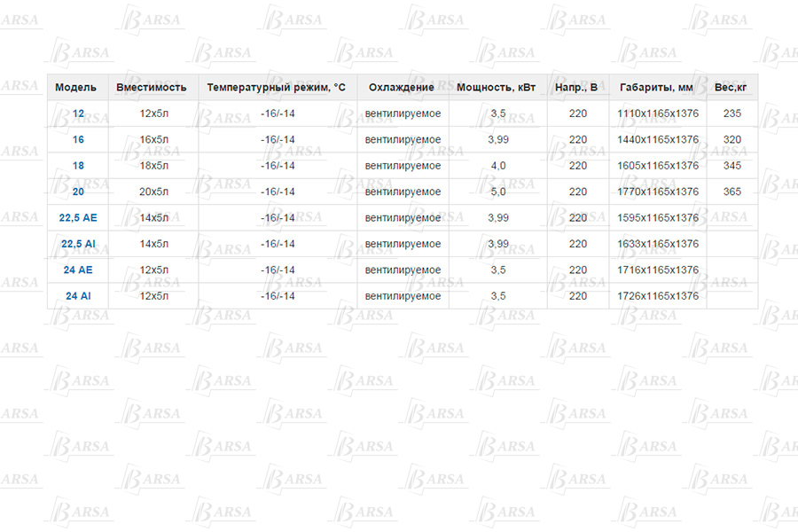Viewport: 798px width, 532px height.
Task: Click the 22,5 AI model link
Action: (78, 244)
